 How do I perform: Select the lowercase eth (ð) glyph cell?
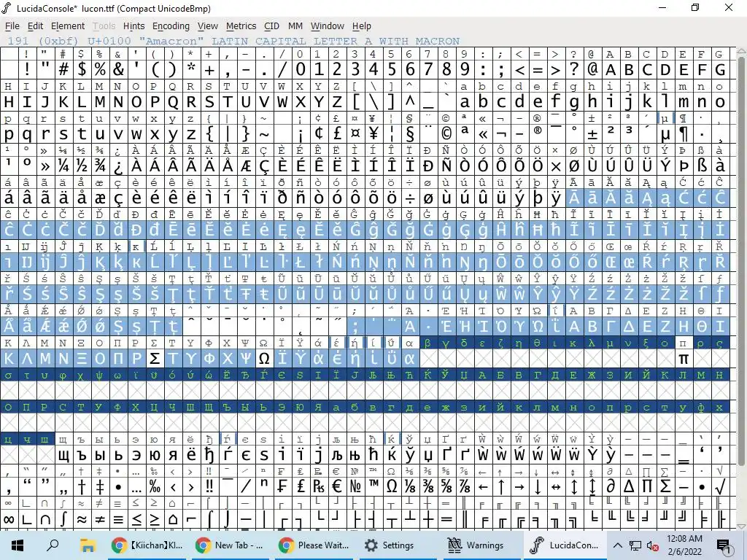pos(282,198)
